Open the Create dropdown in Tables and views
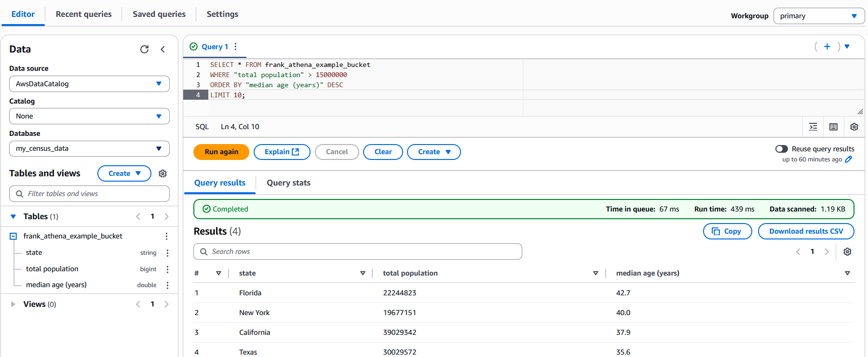The height and width of the screenshot is (357, 868). pos(124,173)
